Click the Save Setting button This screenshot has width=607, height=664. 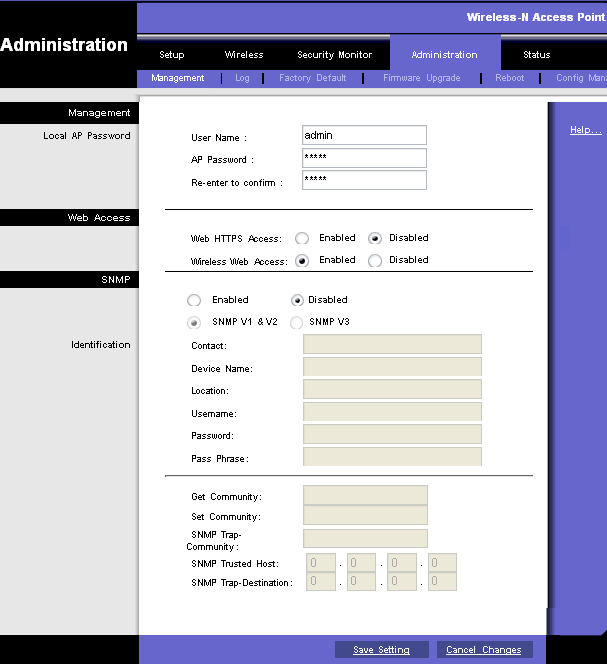tap(382, 650)
